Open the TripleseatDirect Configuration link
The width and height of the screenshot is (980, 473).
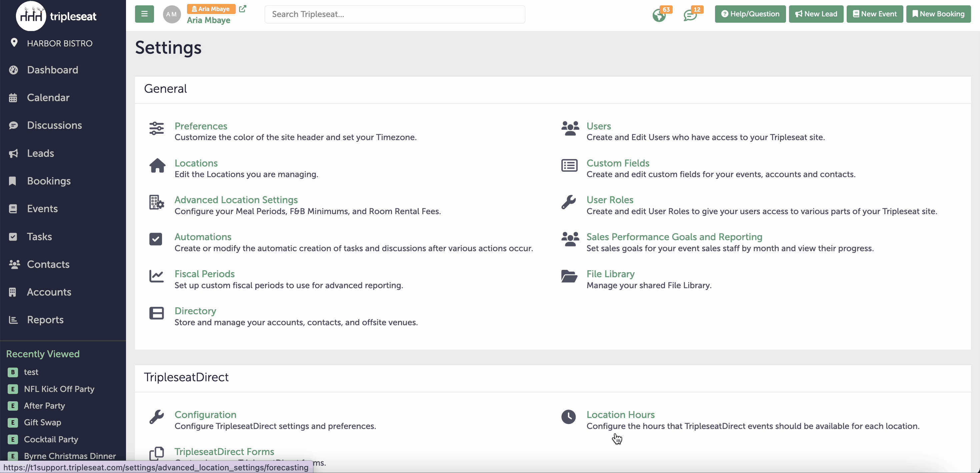point(205,415)
